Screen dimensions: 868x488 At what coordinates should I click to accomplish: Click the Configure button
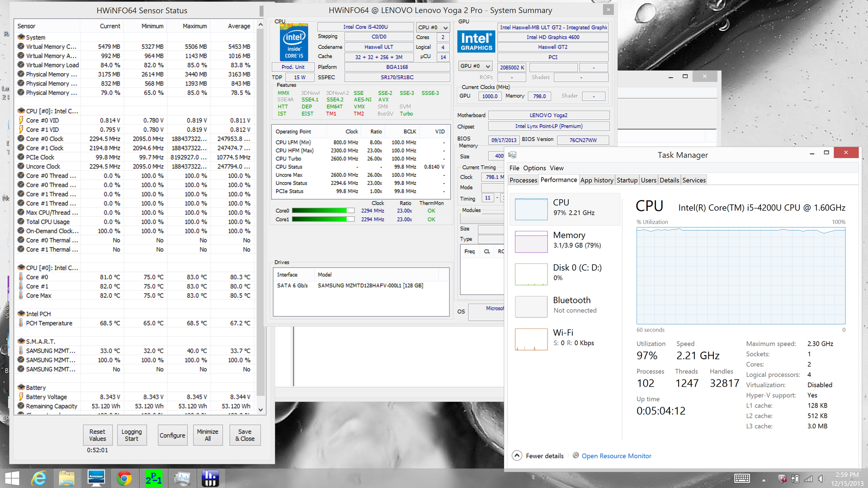pos(172,435)
